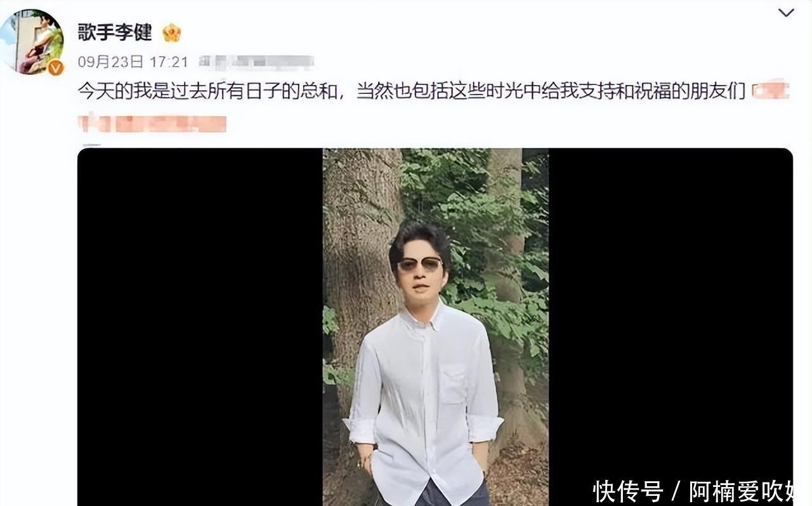Open the photo of man in white shirt
This screenshot has width=812, height=506.
[x=435, y=327]
